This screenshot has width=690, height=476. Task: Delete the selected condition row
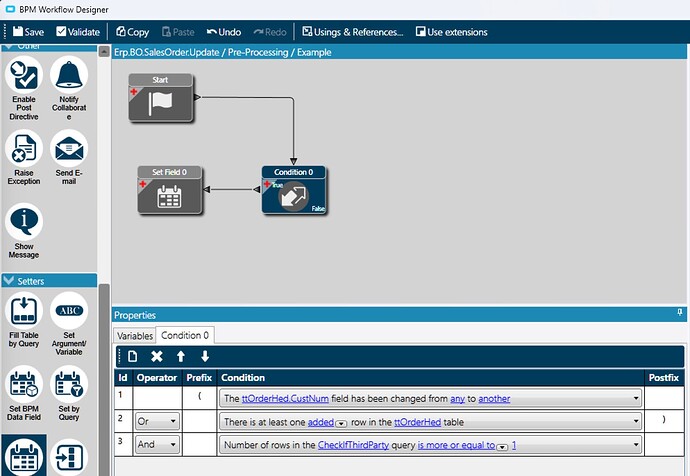coord(157,356)
